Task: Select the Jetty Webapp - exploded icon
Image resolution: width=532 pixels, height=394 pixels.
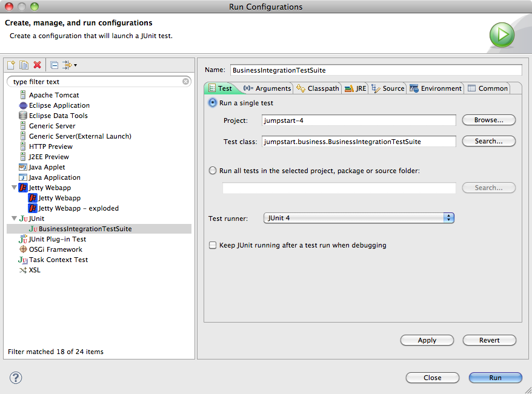Action: [33, 208]
